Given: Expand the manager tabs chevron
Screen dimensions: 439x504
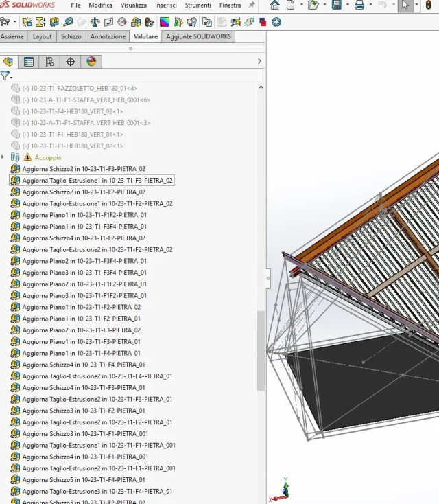Looking at the screenshot, I should [259, 61].
